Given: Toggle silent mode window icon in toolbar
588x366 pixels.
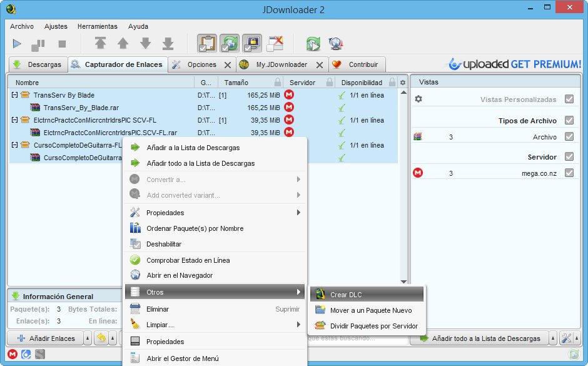Looking at the screenshot, I should point(275,44).
